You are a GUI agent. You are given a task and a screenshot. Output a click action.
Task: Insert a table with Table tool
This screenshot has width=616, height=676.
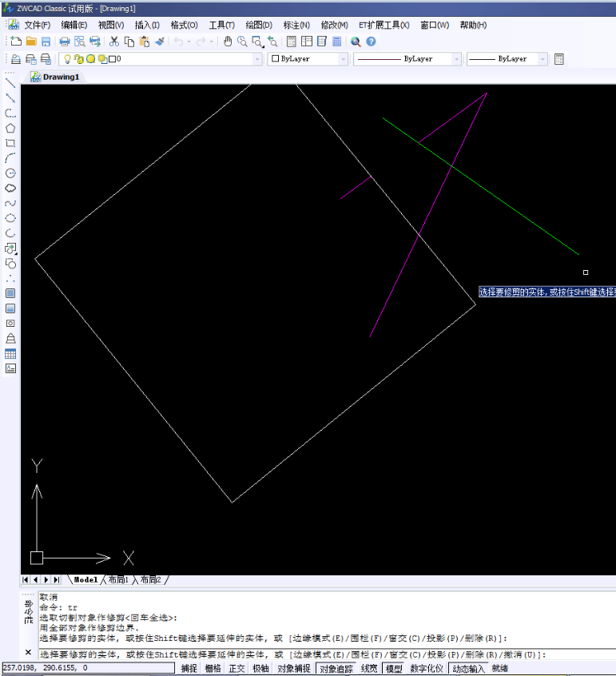[x=10, y=353]
